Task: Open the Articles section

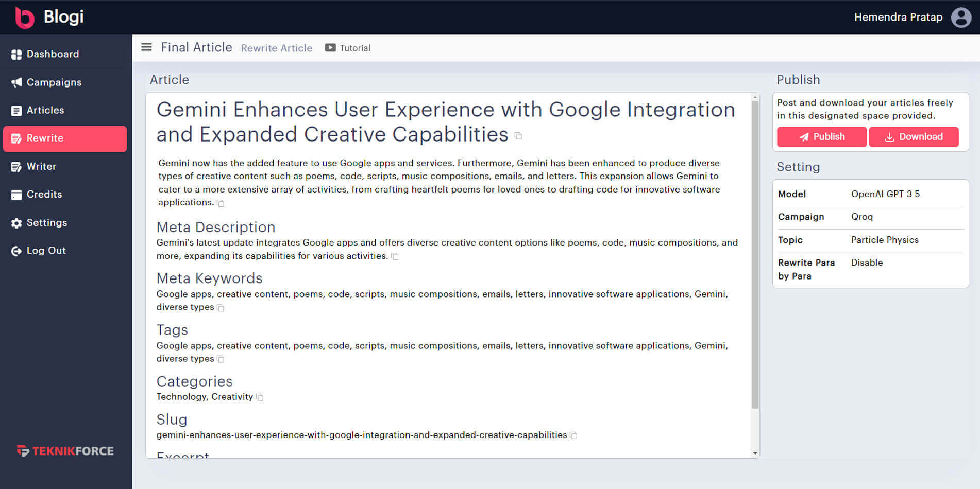Action: (45, 110)
